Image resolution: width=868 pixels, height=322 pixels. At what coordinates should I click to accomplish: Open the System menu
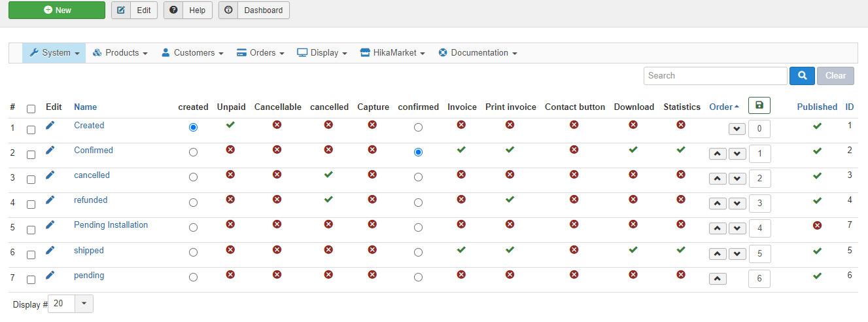point(54,53)
